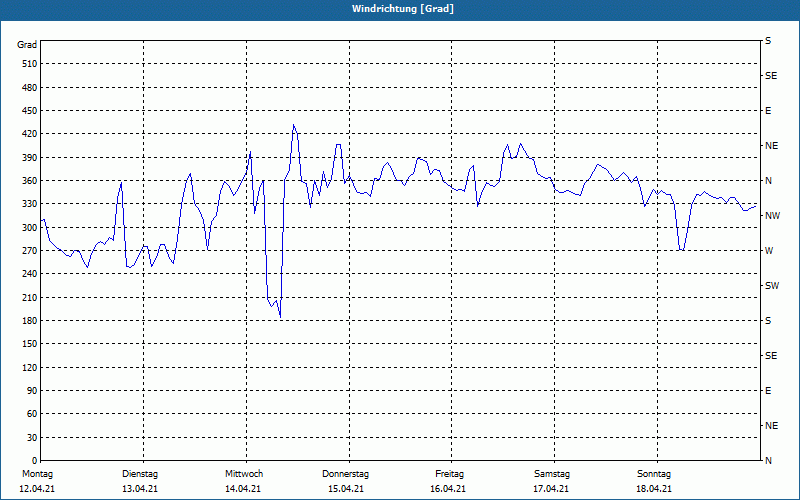Click the date 17.04.21

click(551, 489)
